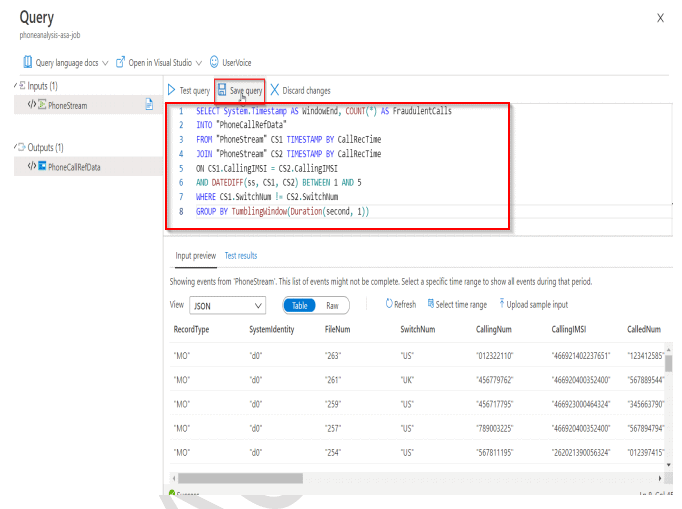Click FileNum cell "257"
Viewport: 682px width, 509px height.
click(x=333, y=429)
